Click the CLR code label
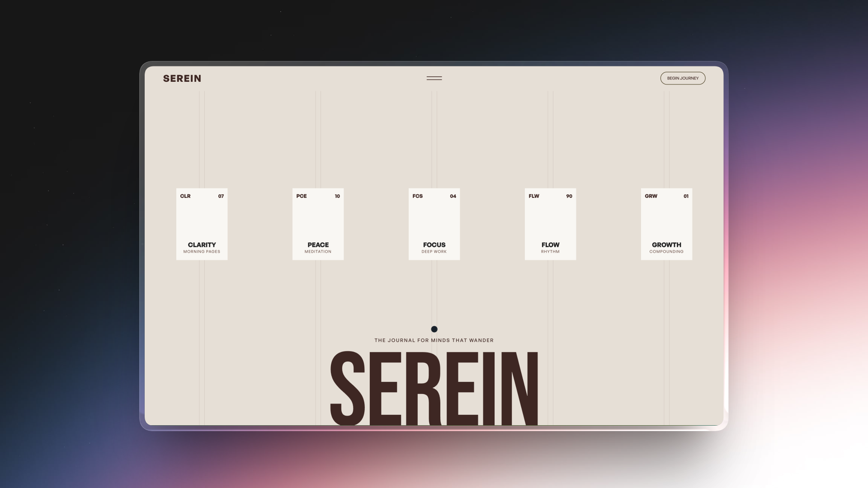The image size is (868, 488). tap(185, 196)
